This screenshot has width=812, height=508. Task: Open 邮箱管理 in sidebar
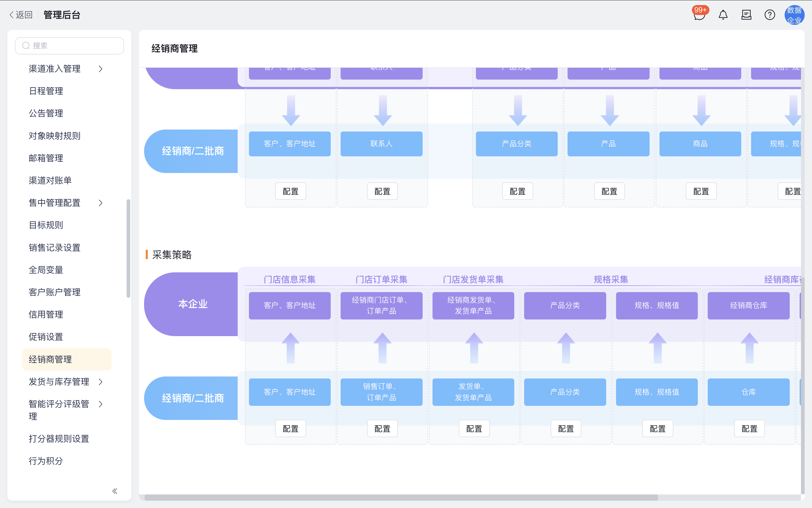[46, 158]
